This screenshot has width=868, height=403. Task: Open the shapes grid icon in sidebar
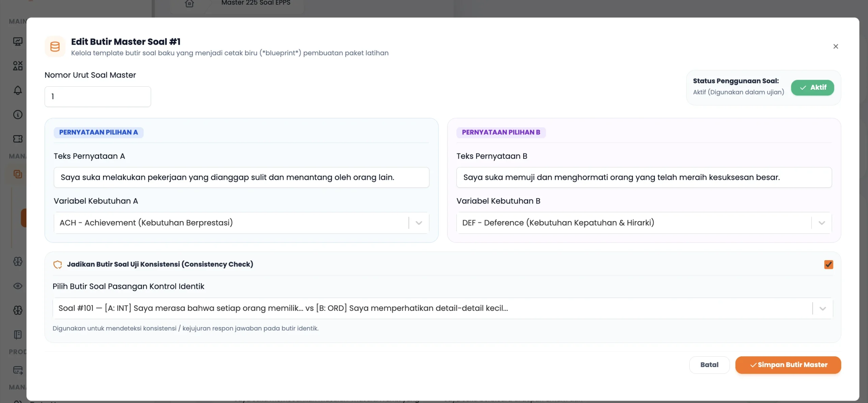coord(18,66)
